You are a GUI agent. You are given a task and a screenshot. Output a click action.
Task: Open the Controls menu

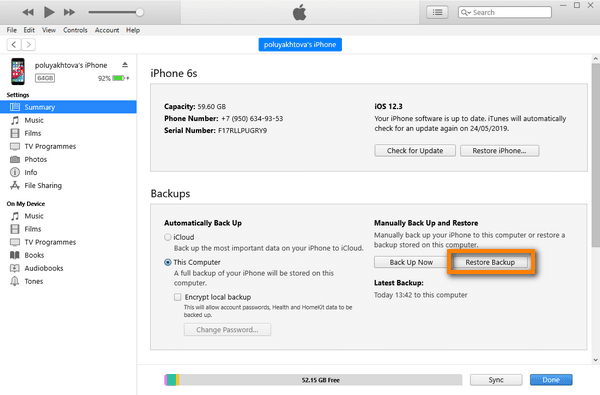pyautogui.click(x=75, y=30)
